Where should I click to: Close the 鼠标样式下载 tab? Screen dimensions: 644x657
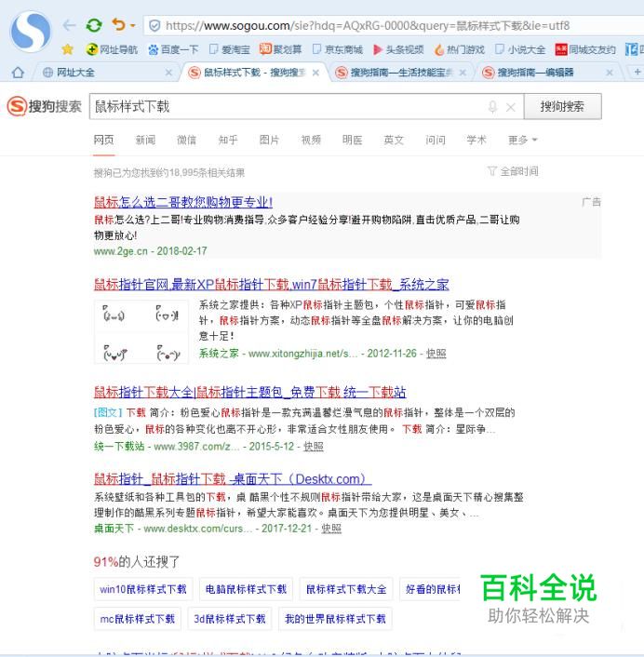[315, 73]
